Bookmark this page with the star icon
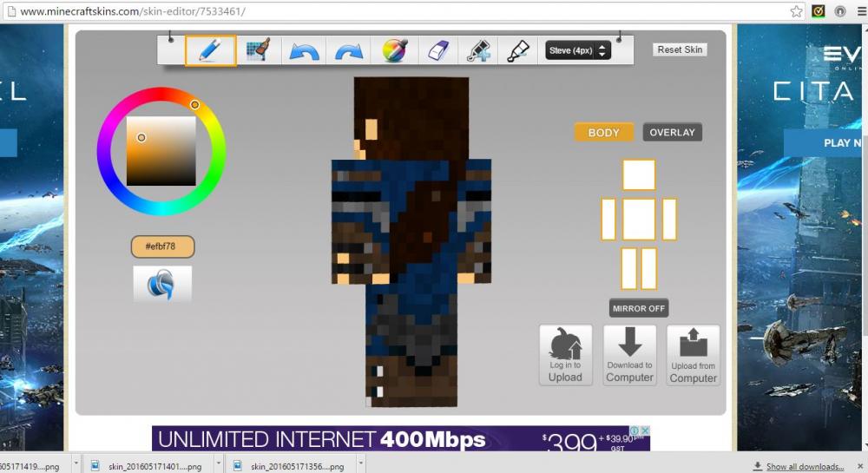 click(796, 11)
